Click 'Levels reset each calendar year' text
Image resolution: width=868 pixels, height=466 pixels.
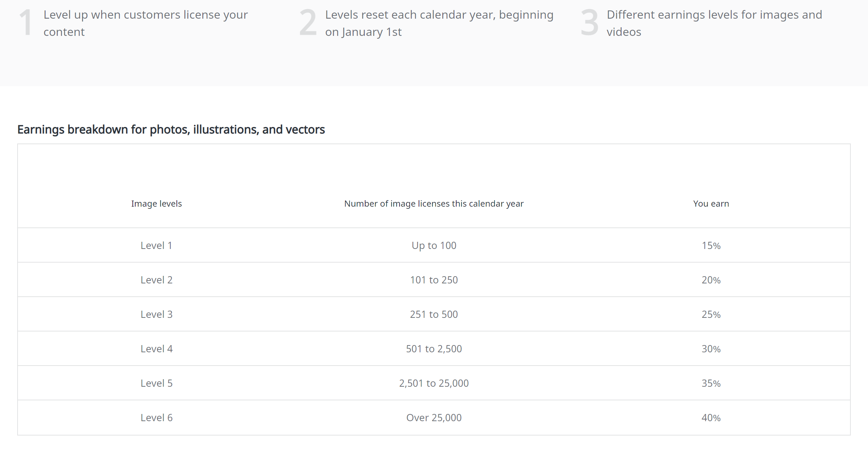[439, 15]
